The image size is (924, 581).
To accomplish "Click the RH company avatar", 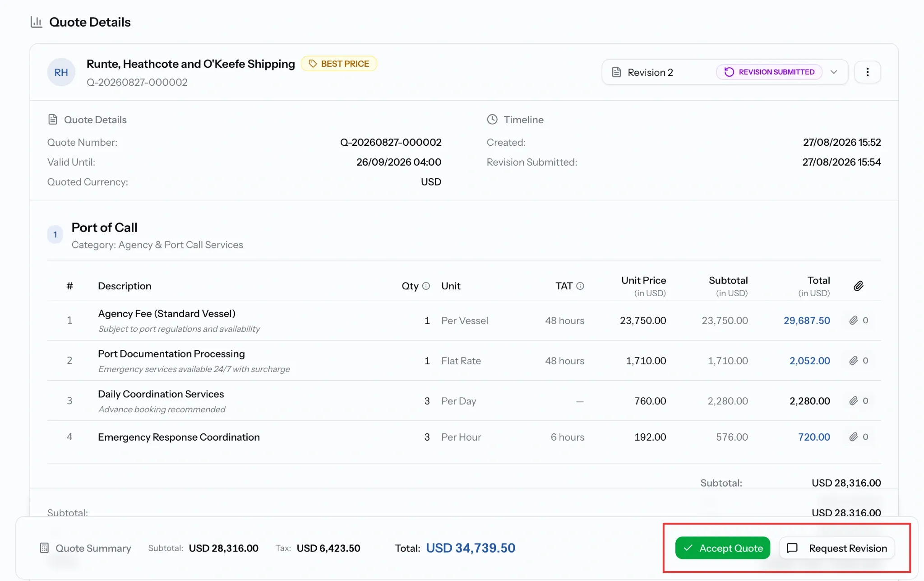I will pyautogui.click(x=61, y=72).
